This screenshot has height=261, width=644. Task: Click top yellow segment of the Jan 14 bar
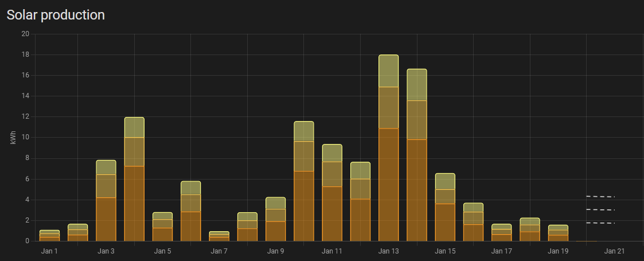tap(417, 85)
